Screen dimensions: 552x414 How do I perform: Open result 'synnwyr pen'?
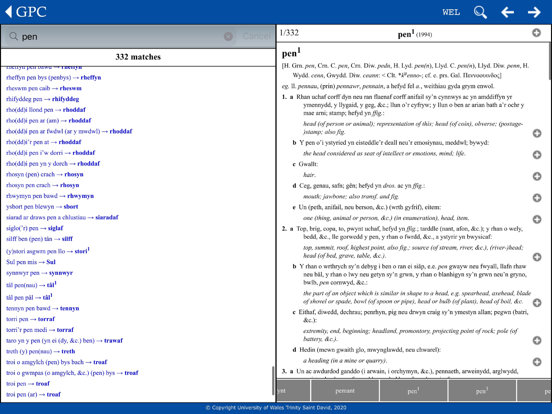point(39,273)
